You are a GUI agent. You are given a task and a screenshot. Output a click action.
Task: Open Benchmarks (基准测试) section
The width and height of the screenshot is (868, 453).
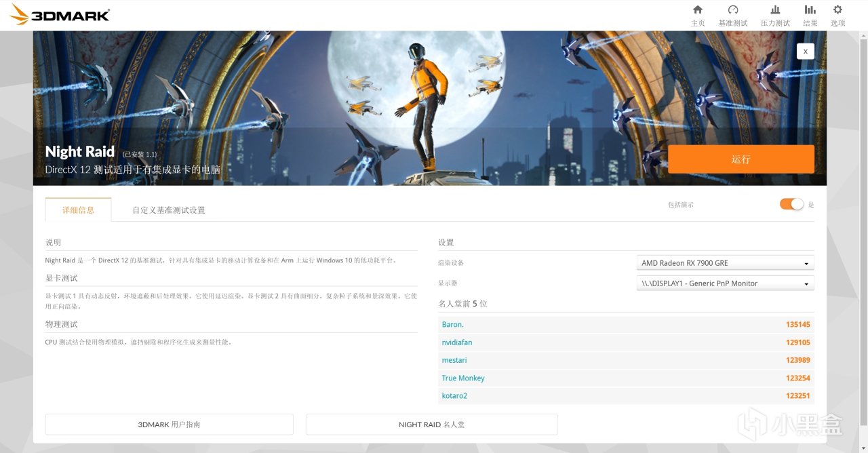(x=733, y=16)
